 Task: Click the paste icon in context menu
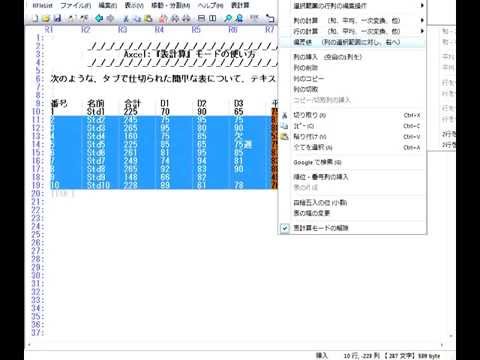(284, 137)
